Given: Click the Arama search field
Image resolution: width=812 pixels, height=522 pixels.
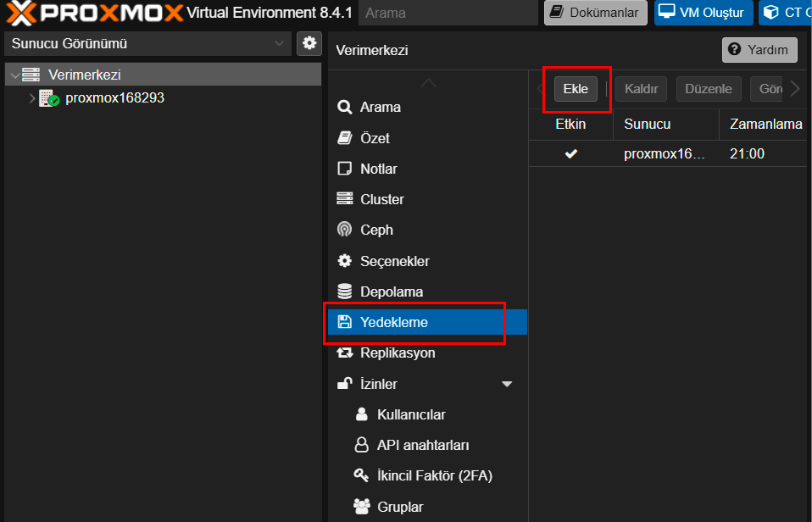Looking at the screenshot, I should (448, 13).
